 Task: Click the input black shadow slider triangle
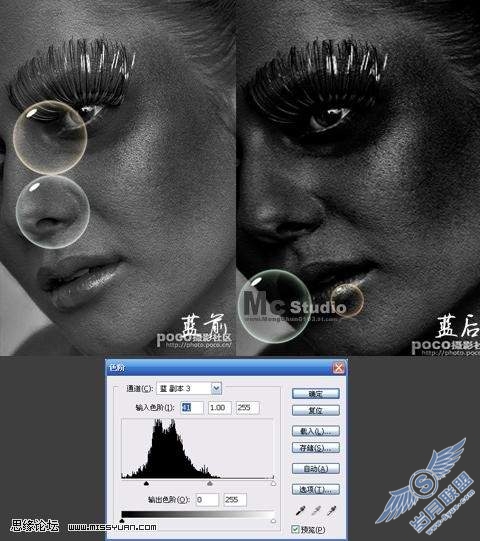(146, 483)
